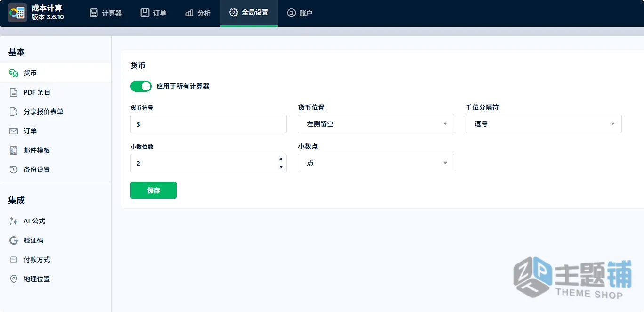Open the 计算器 tab
This screenshot has width=644, height=312.
point(106,13)
